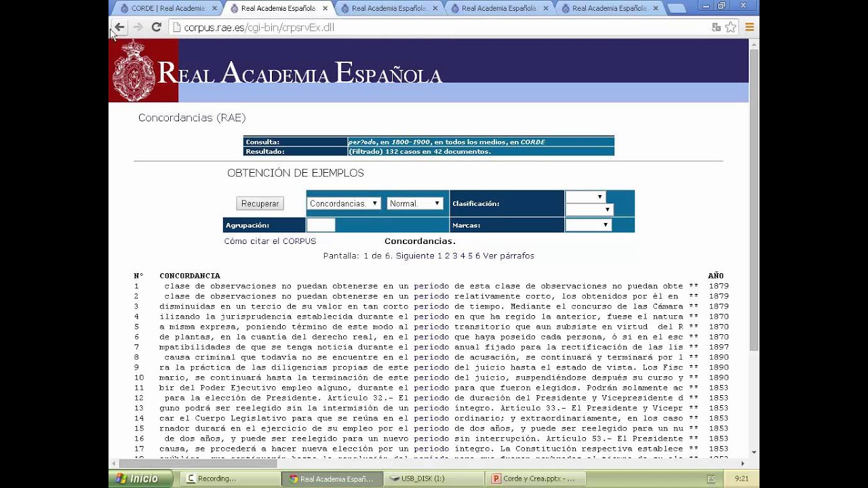The width and height of the screenshot is (868, 488).
Task: Go back with the browser back arrow
Action: coord(119,27)
